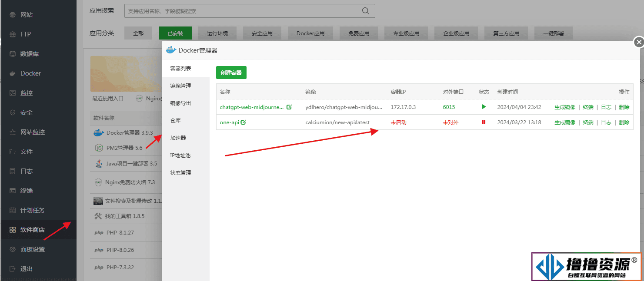Click PHP-8.0.26 software name
Image resolution: width=644 pixels, height=281 pixels.
click(120, 250)
